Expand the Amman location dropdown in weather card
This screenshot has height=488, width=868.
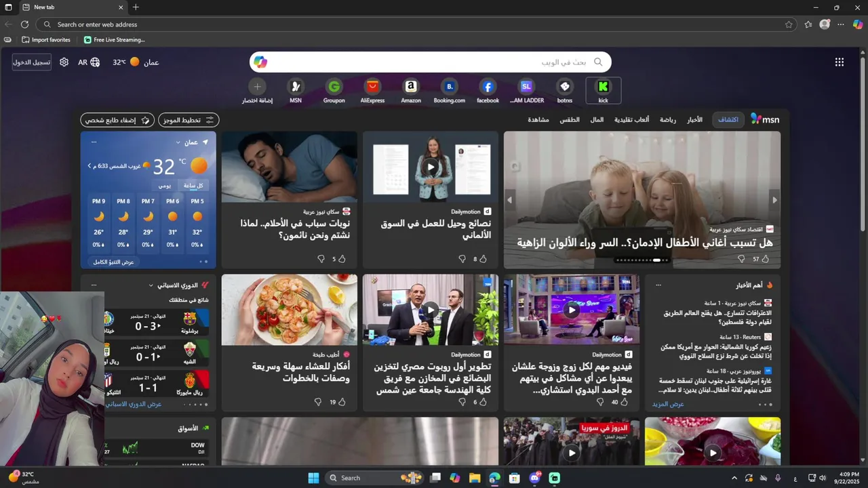coord(178,142)
